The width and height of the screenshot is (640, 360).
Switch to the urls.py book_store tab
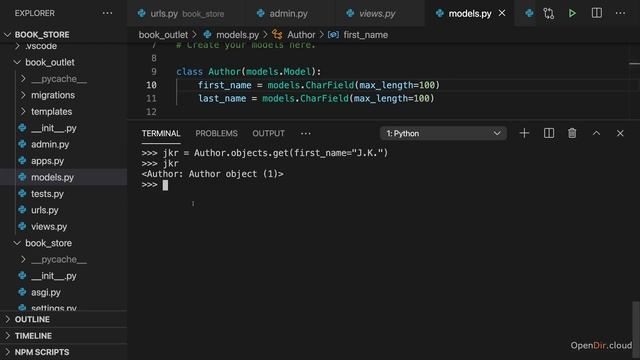tap(186, 13)
